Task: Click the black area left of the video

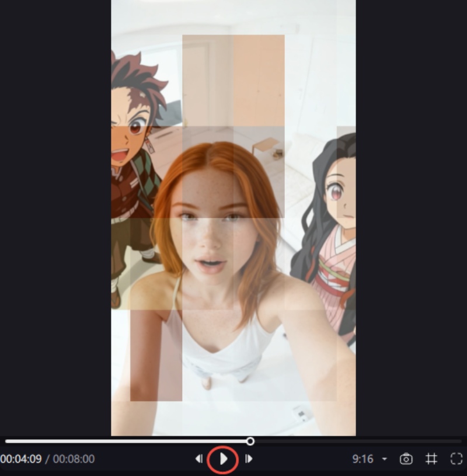Action: click(55, 216)
